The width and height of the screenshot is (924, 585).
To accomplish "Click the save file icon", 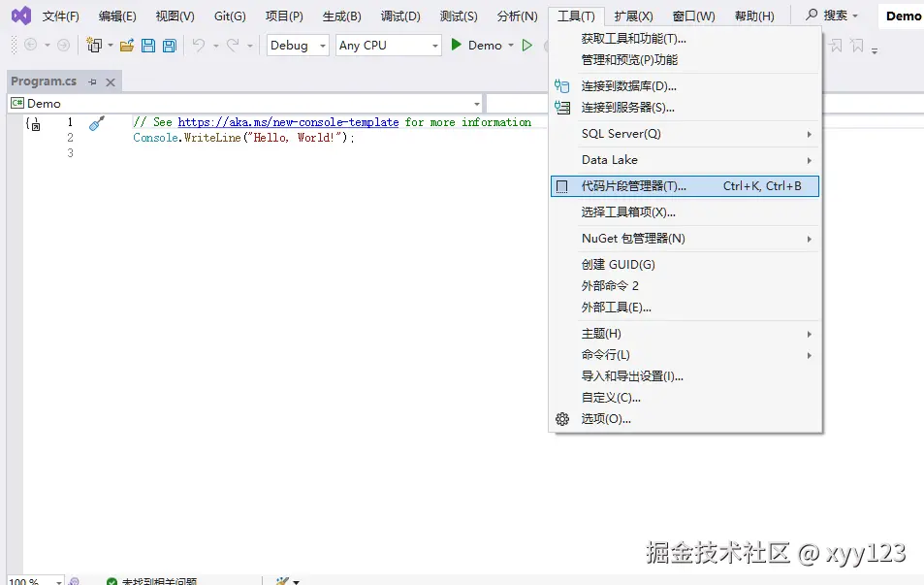I will [x=148, y=46].
